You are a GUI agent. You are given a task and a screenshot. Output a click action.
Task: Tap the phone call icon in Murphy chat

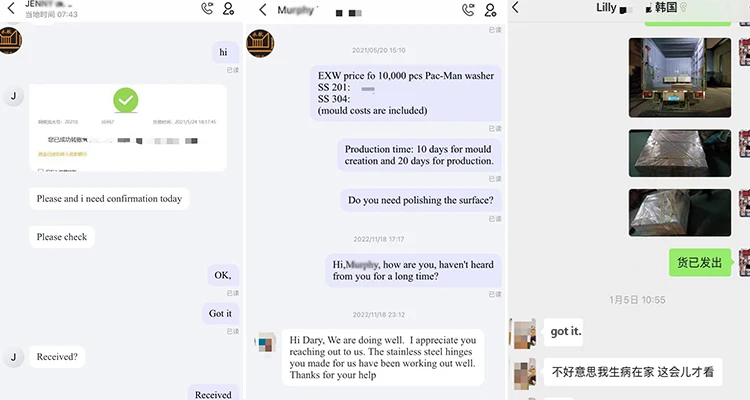468,10
